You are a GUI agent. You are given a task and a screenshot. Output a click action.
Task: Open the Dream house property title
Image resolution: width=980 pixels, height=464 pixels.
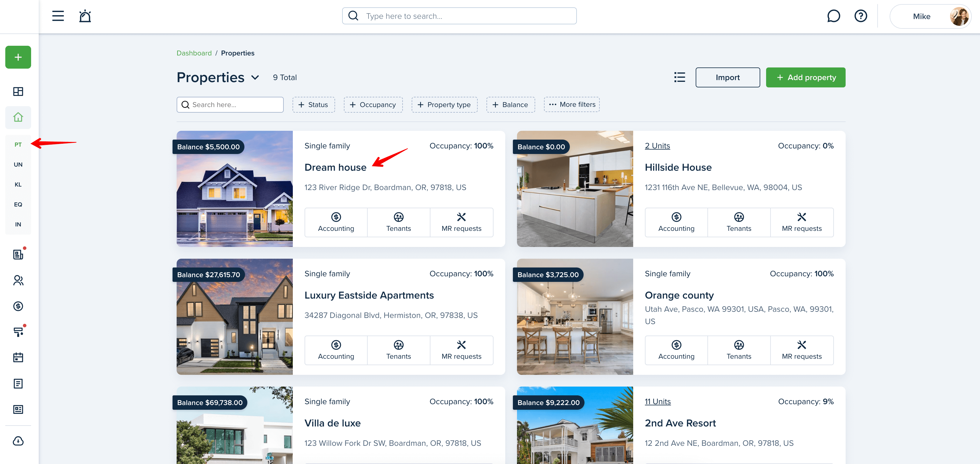[335, 167]
